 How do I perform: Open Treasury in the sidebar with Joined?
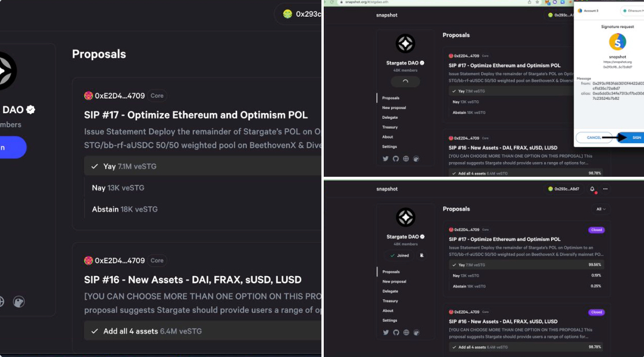[390, 301]
